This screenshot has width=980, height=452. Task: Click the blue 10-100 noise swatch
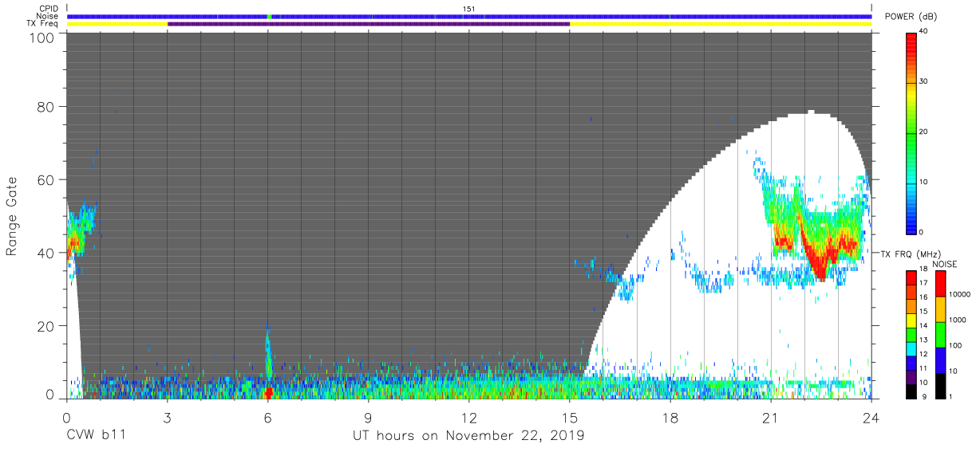pyautogui.click(x=941, y=360)
